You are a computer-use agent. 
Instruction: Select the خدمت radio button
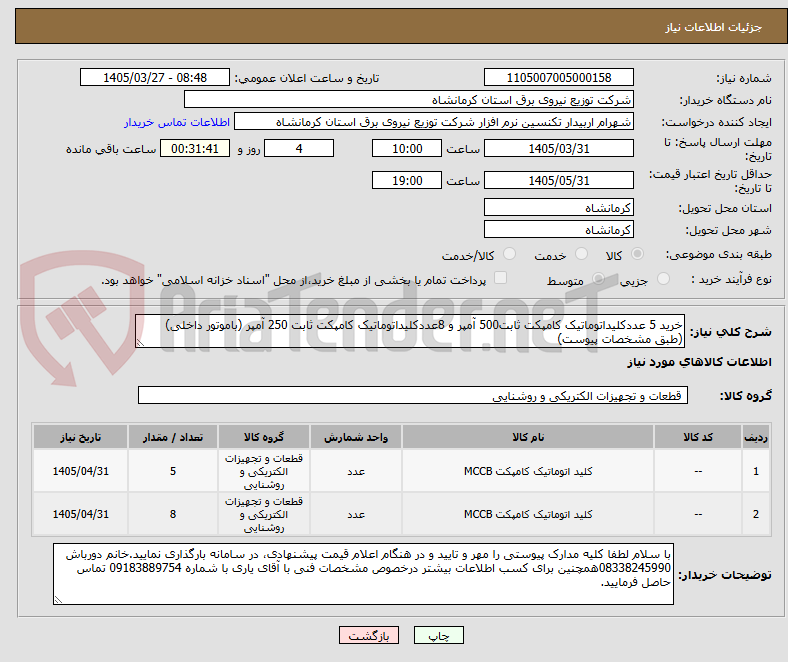click(581, 254)
